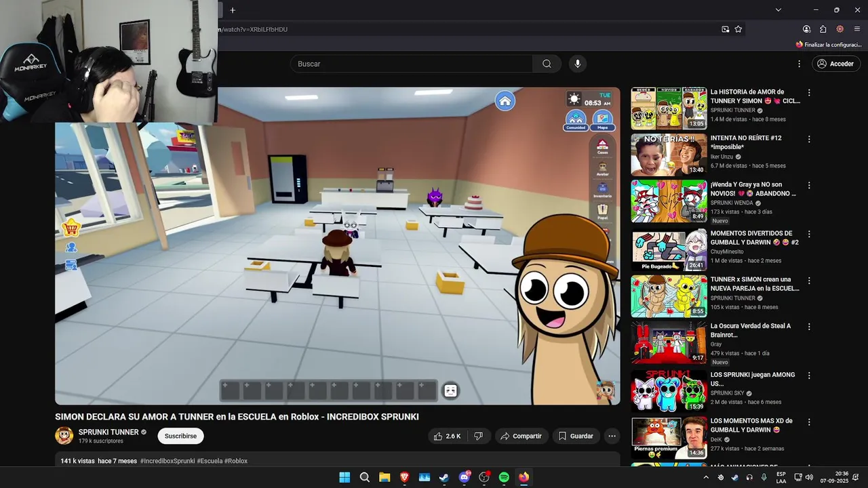
Task: Click the #Roblox hashtag
Action: 236,461
